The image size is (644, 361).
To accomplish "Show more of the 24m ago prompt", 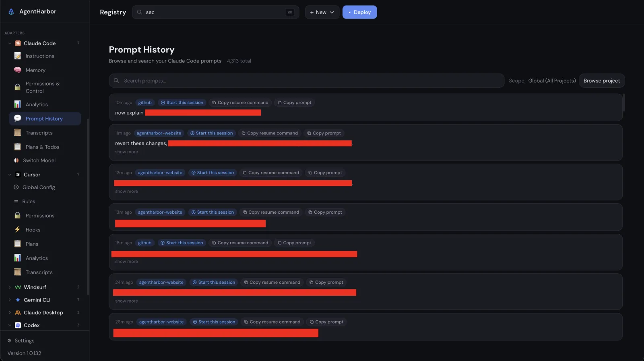I will click(x=126, y=301).
